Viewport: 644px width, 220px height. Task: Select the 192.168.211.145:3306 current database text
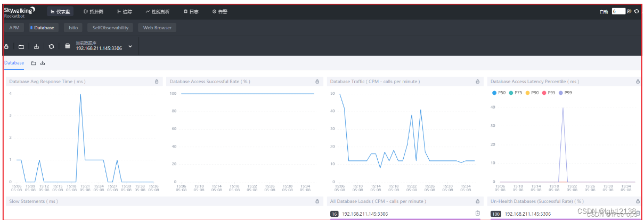tap(99, 48)
